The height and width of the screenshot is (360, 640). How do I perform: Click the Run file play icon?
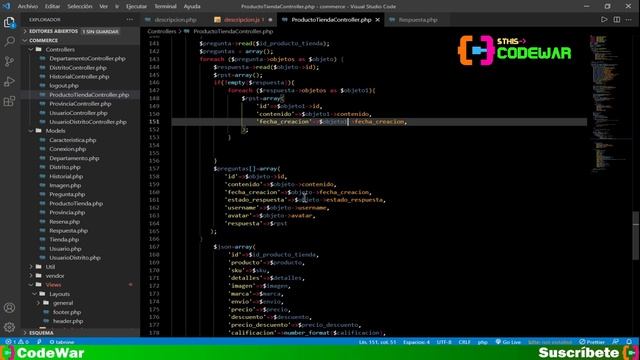[x=604, y=20]
